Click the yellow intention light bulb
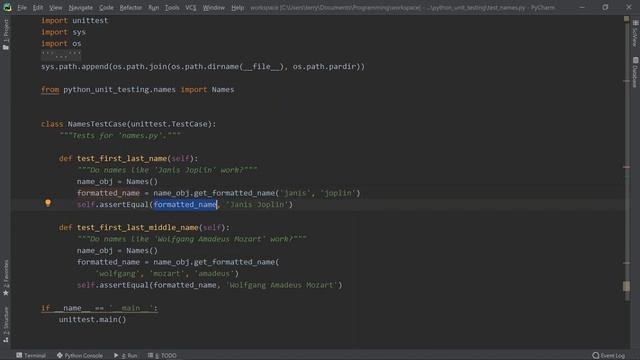 [48, 202]
